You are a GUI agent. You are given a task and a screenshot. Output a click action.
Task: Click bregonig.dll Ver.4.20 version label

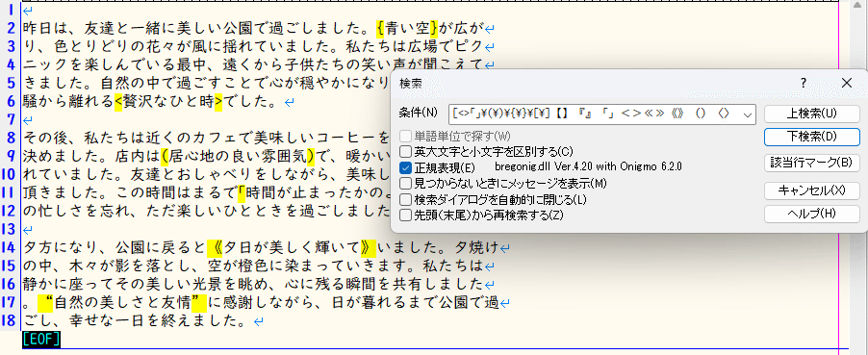point(588,166)
